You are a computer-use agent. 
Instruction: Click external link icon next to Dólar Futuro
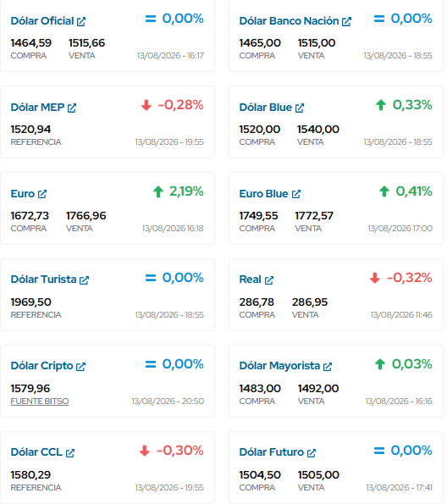point(312,453)
